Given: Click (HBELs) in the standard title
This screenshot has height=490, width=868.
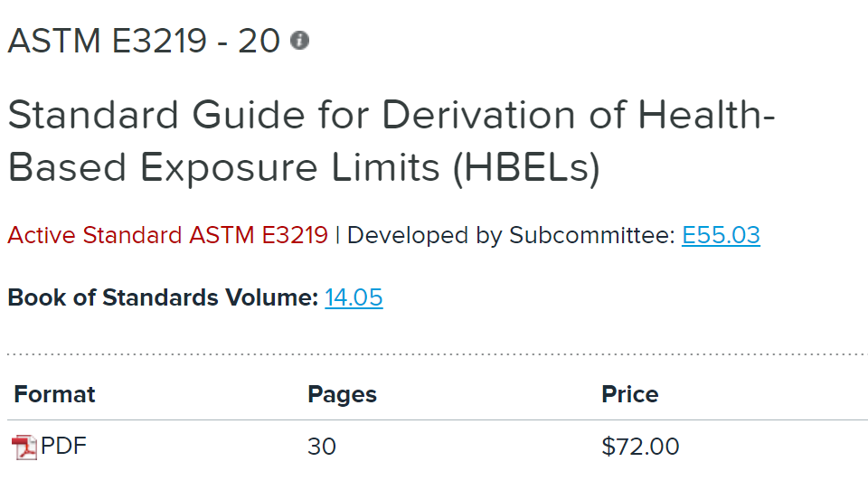Looking at the screenshot, I should coord(526,169).
